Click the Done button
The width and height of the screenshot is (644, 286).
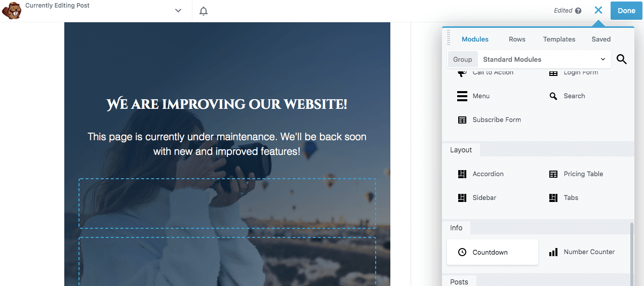[x=626, y=11]
